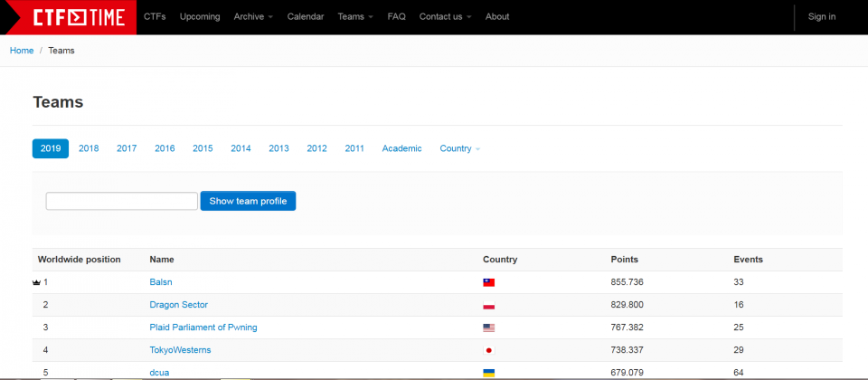
Task: Click TokyoWesterns' points 738.337
Action: 627,351
